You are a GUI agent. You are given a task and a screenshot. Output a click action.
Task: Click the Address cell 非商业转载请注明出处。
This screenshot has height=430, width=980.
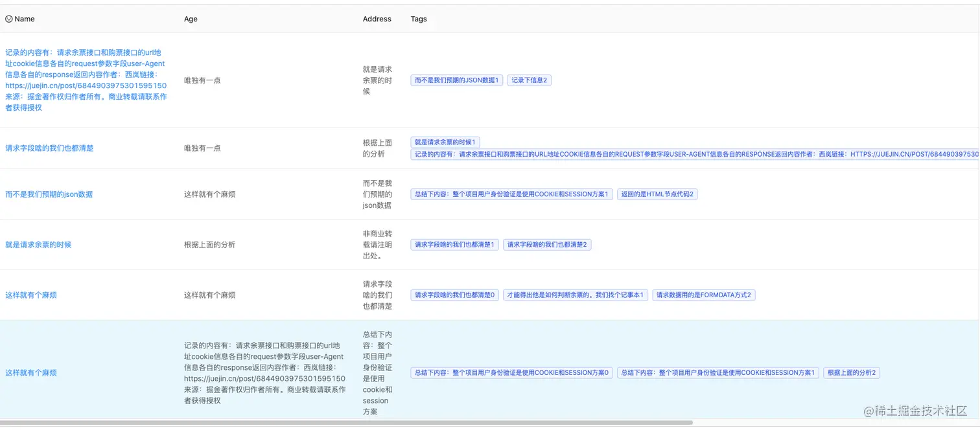click(378, 245)
